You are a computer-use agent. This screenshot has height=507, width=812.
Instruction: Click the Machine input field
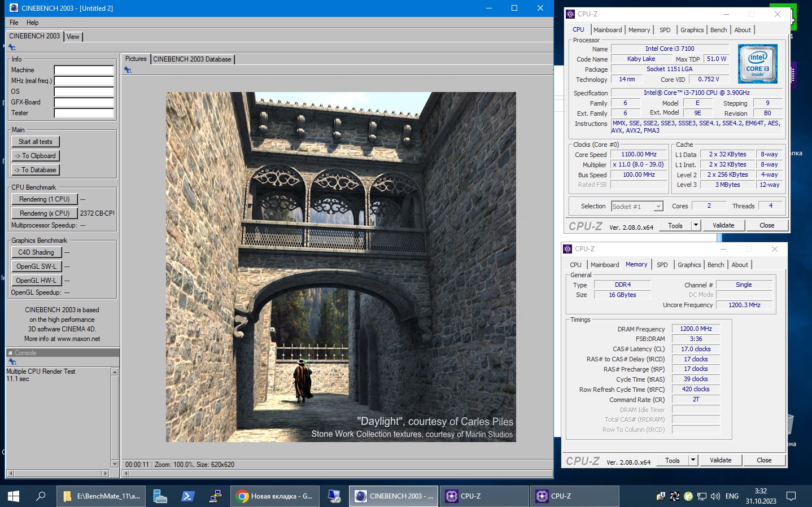[x=84, y=70]
